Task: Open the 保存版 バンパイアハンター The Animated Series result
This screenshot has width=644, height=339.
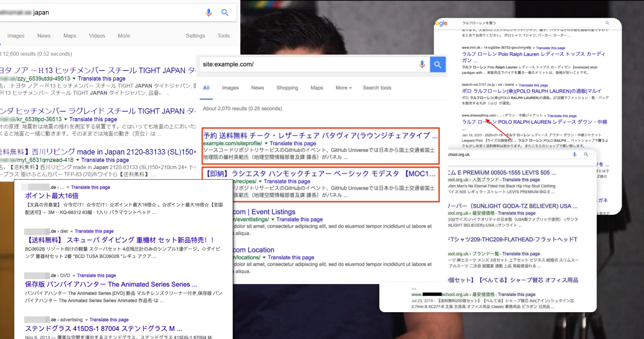Action: tap(111, 284)
